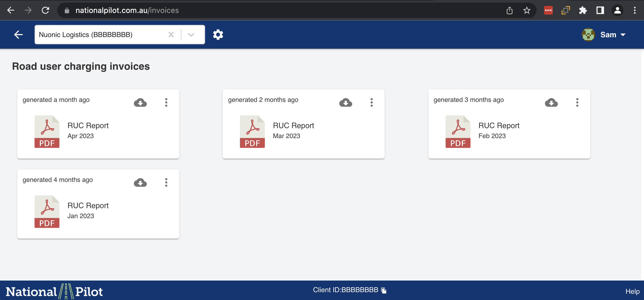
Task: Click the Help link in footer
Action: pos(632,291)
